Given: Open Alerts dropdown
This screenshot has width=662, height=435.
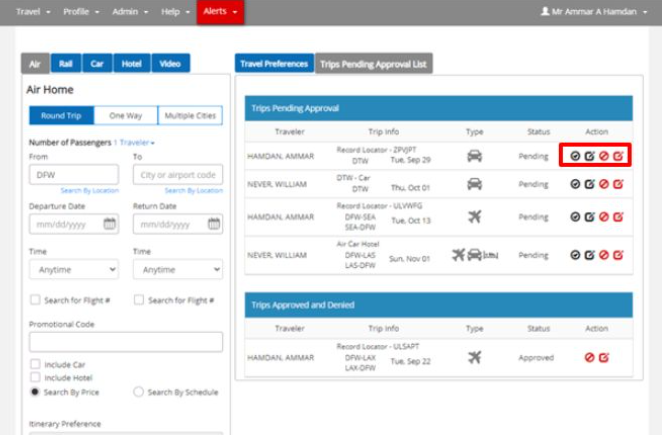Looking at the screenshot, I should (x=220, y=12).
